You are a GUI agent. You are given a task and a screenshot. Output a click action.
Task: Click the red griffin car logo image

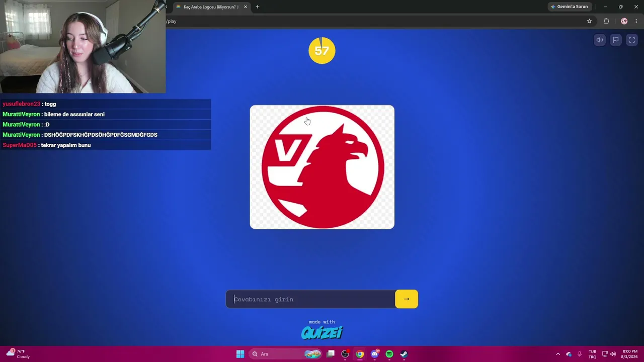(322, 167)
